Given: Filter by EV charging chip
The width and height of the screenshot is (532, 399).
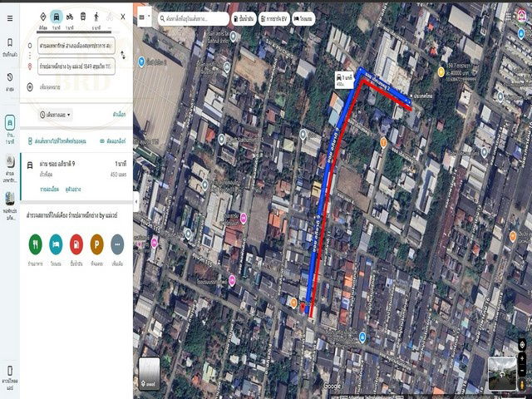Looking at the screenshot, I should (274, 18).
